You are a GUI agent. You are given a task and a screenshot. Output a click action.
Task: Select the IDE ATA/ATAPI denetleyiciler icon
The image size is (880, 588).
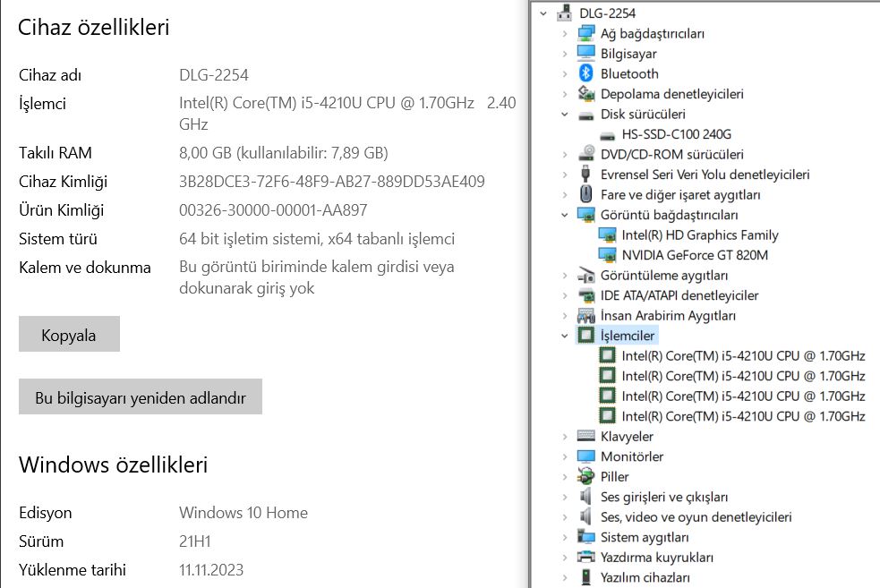(x=585, y=295)
